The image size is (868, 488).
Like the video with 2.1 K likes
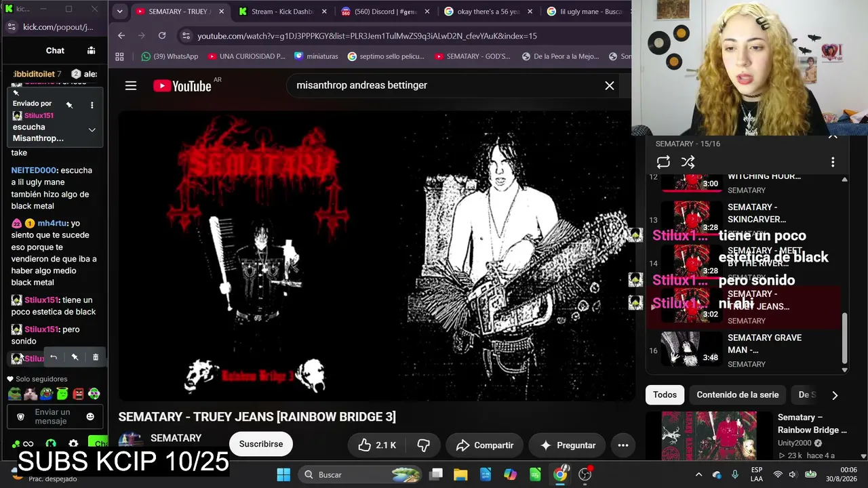[377, 445]
